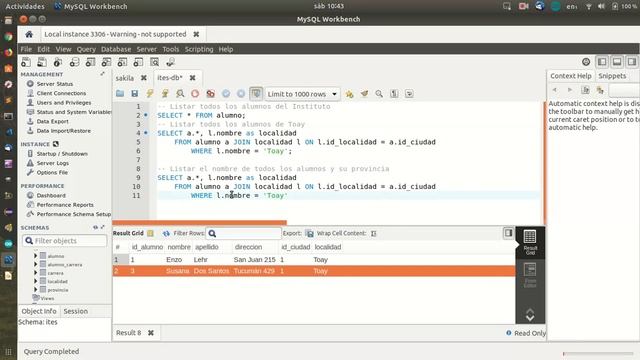Open Data Export page
Screen dimensions: 640x360
(x=52, y=121)
